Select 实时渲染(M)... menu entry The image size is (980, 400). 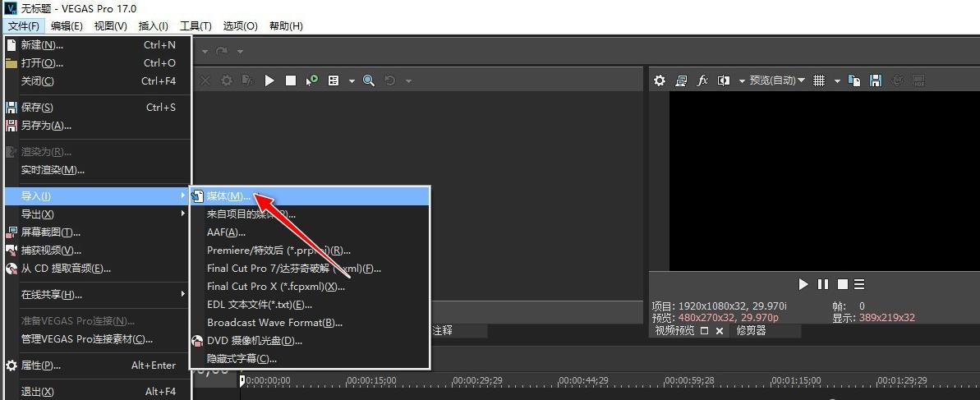[97, 170]
